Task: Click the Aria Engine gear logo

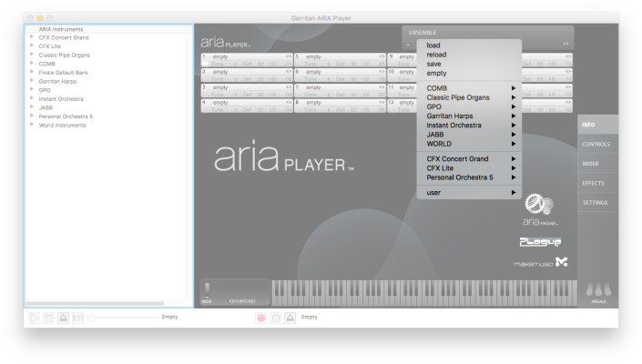Action: click(539, 204)
